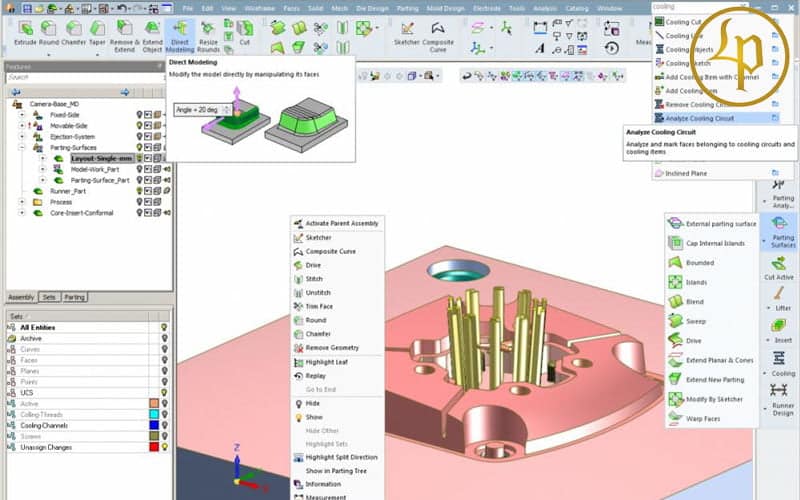Choose Activate Parent Assembly in context menu

(337, 223)
